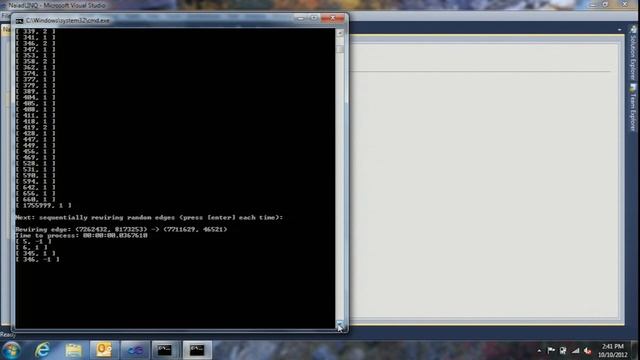Open the Action Center flag icon
640x360 pixels.
click(551, 350)
